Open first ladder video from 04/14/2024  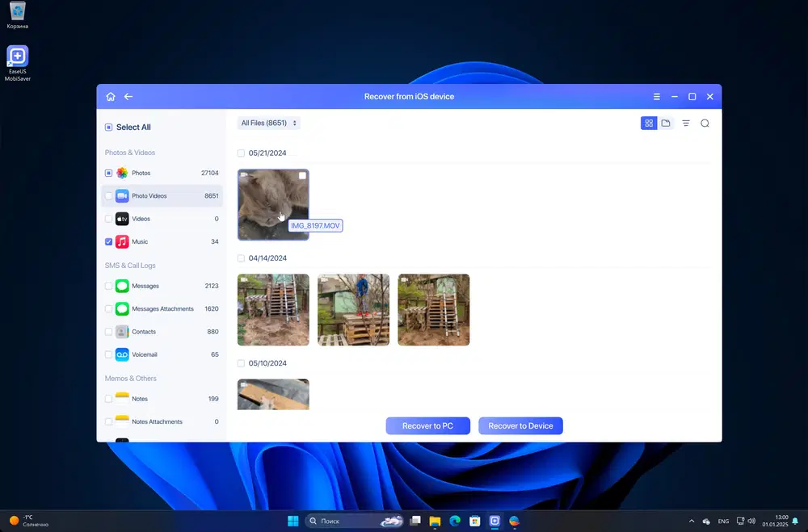click(x=273, y=309)
